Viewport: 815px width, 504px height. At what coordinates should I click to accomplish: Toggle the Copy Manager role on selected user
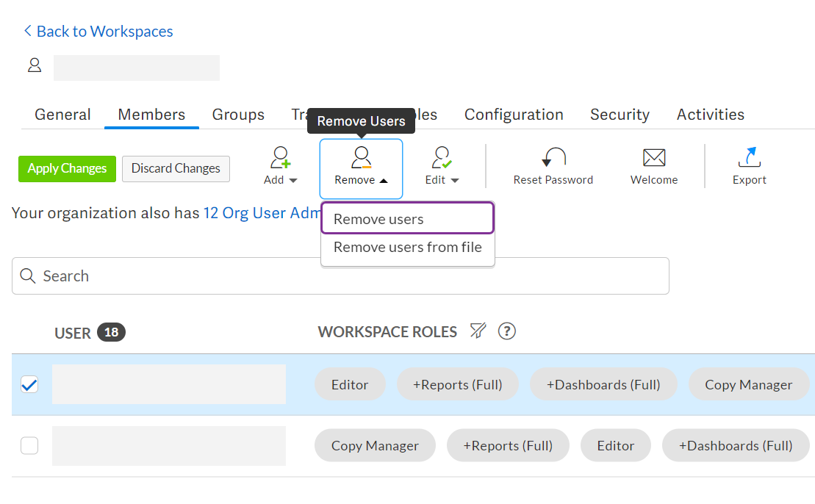pyautogui.click(x=748, y=384)
